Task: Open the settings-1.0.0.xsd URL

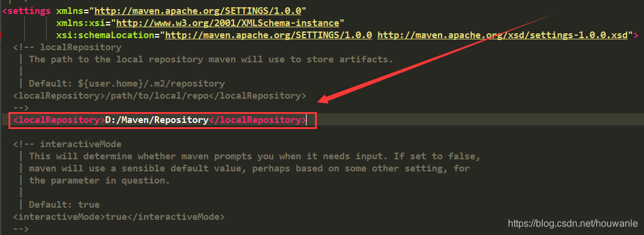Action: pyautogui.click(x=503, y=35)
